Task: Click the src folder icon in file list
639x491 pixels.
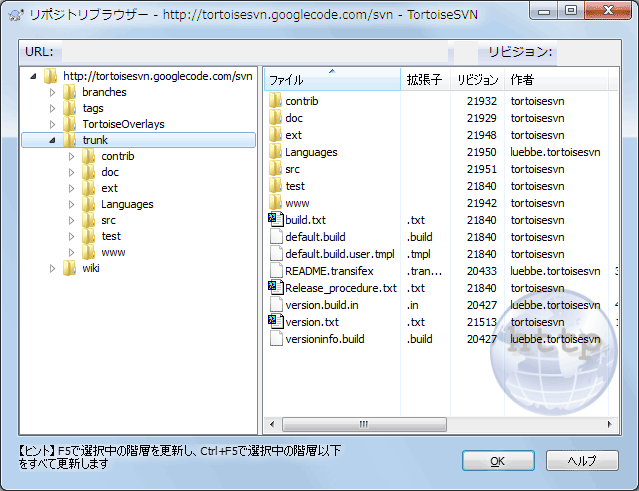Action: (275, 169)
